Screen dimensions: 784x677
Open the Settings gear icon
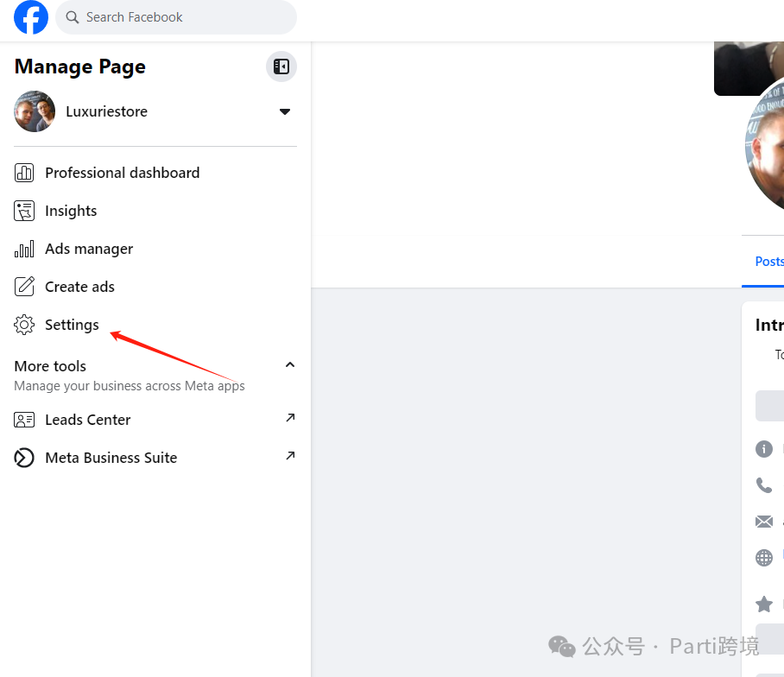24,325
